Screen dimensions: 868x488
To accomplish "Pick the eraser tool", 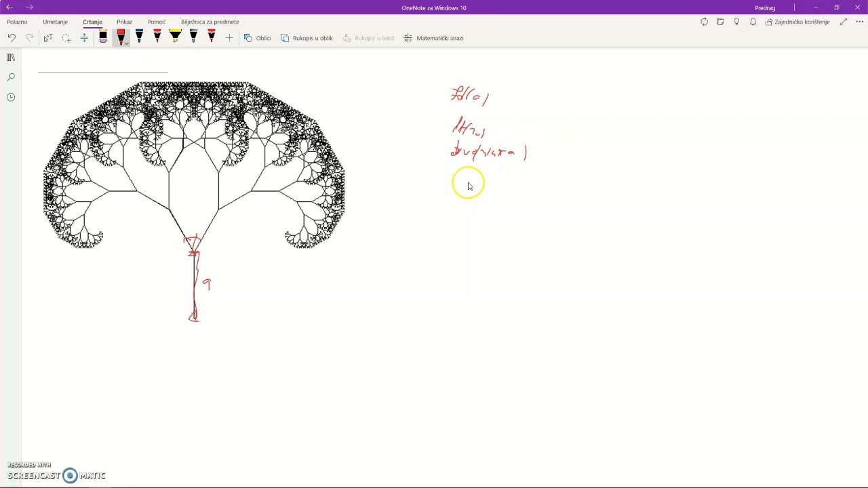I will click(x=103, y=37).
